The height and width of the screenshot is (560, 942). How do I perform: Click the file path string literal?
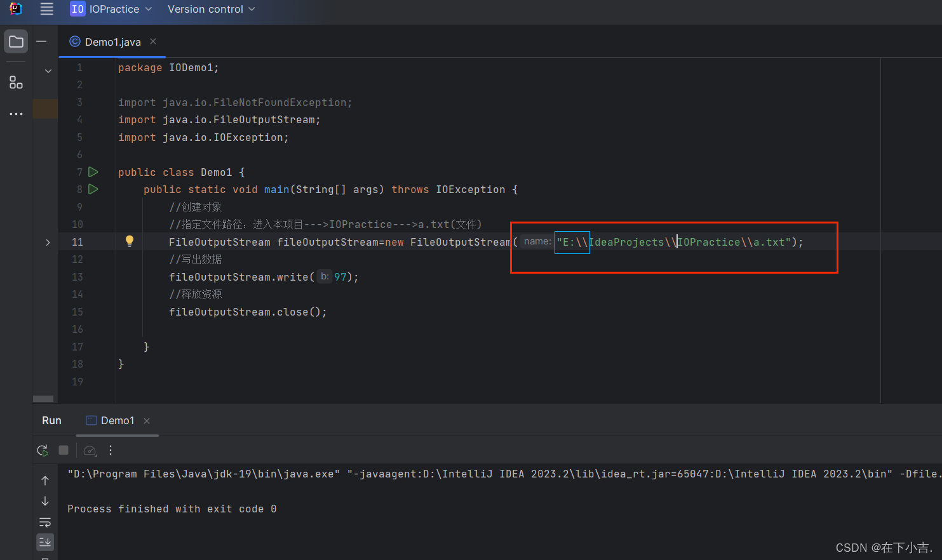click(x=674, y=242)
